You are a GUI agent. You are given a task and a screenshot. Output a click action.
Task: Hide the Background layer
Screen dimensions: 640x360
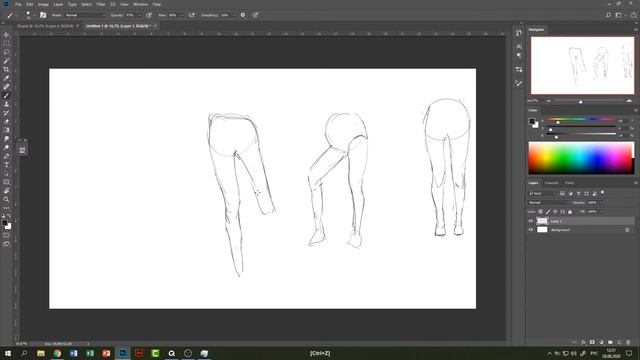531,230
